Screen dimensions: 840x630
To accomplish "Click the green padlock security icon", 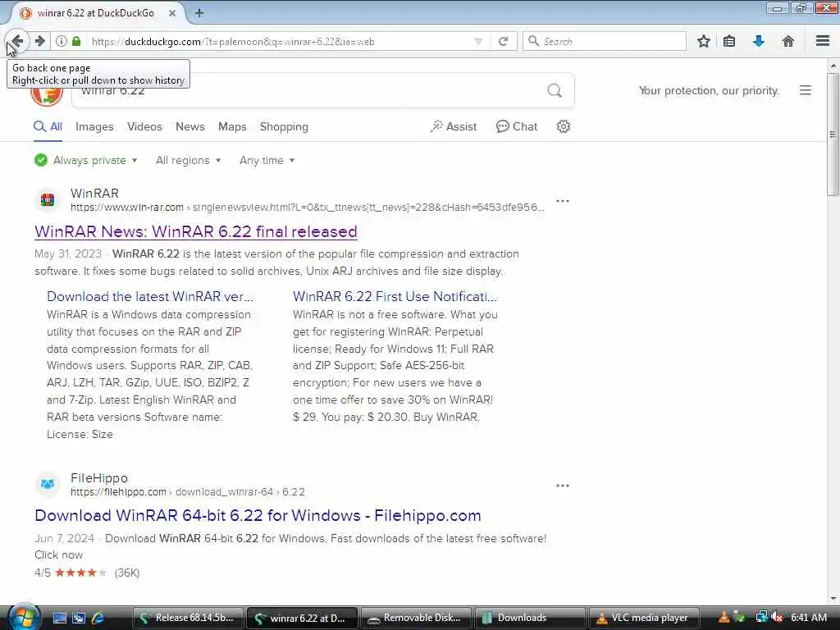I will [x=76, y=41].
